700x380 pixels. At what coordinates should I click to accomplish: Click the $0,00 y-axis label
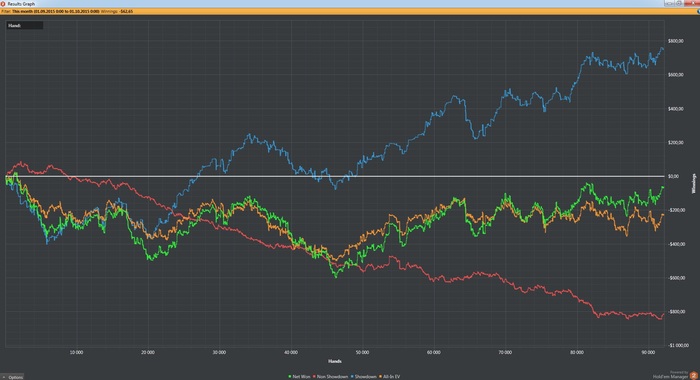pyautogui.click(x=673, y=176)
